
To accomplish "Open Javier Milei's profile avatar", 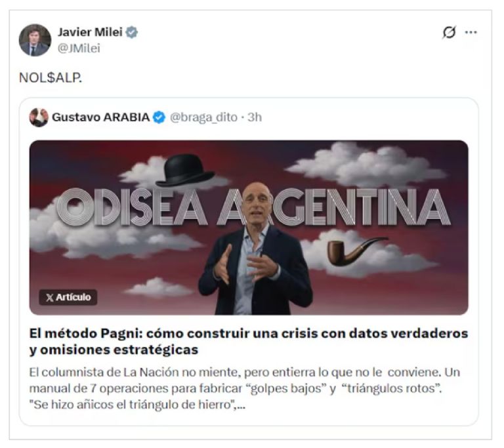I will tap(35, 40).
